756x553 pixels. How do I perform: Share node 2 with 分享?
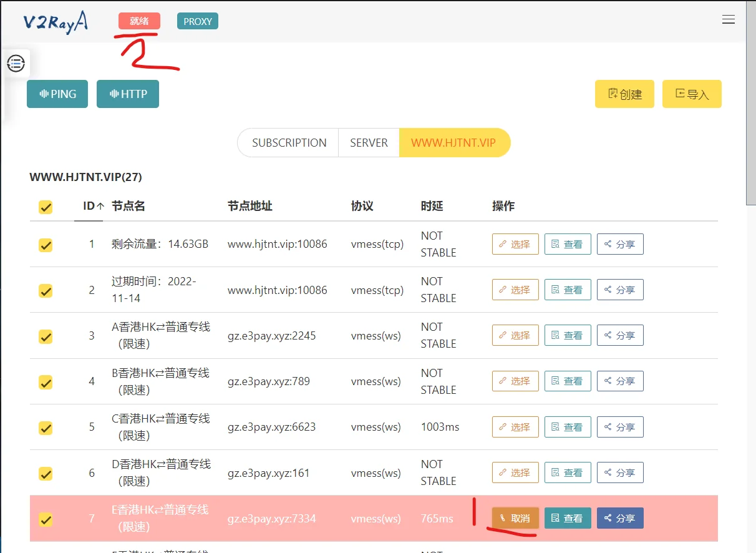click(x=620, y=290)
